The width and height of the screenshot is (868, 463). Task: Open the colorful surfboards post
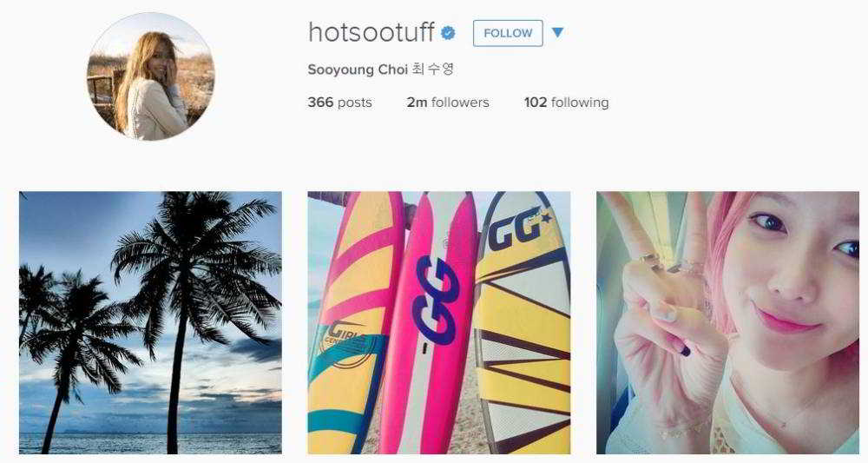tap(439, 323)
